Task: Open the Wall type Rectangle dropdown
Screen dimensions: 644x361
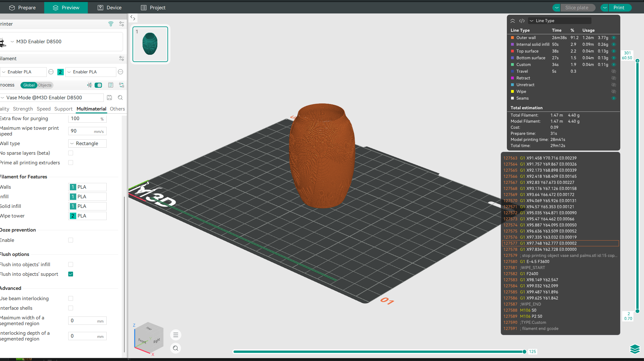Action: click(87, 144)
